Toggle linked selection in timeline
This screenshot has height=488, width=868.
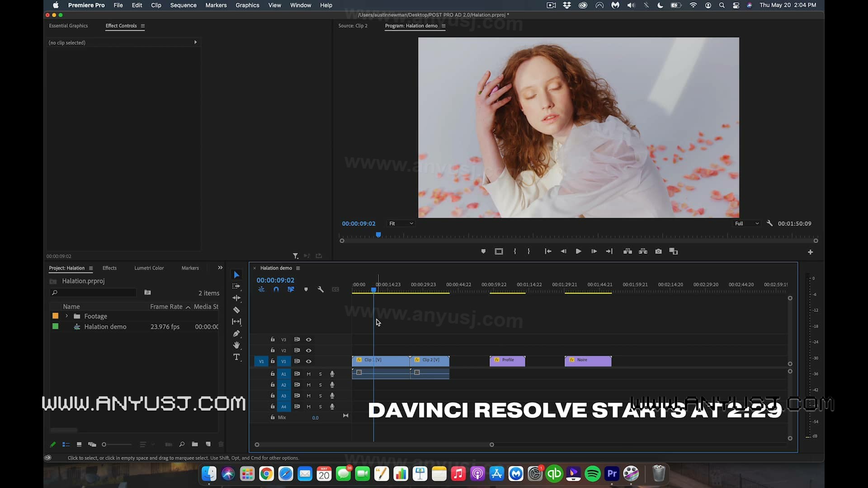(291, 289)
